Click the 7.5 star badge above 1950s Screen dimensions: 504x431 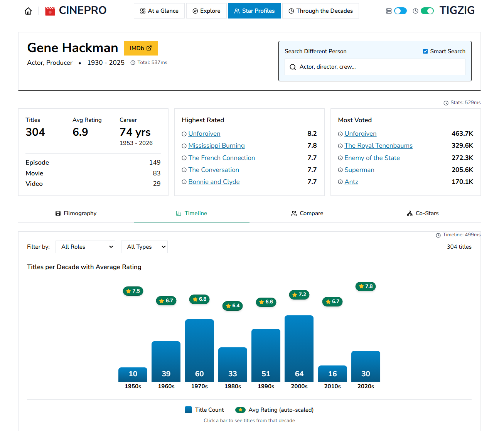coord(133,291)
